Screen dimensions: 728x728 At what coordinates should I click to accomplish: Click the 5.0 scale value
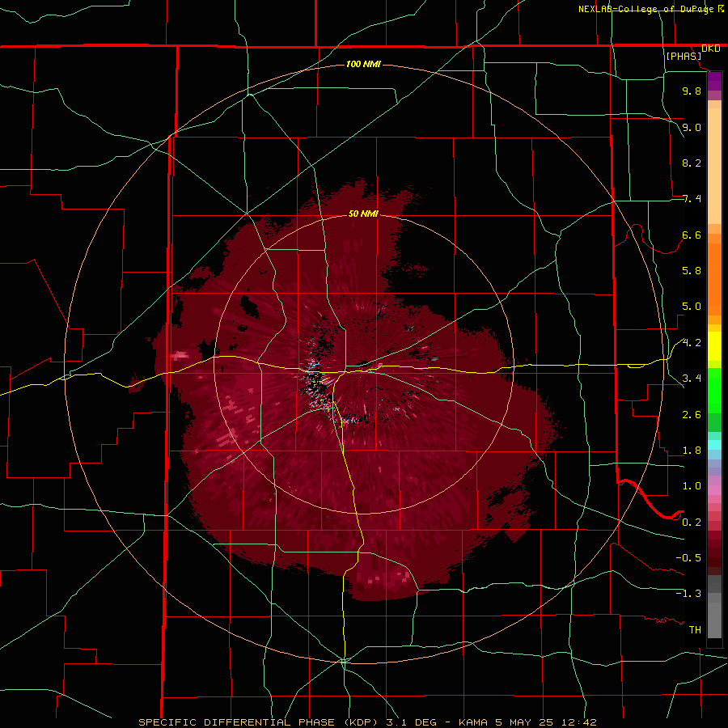[692, 307]
